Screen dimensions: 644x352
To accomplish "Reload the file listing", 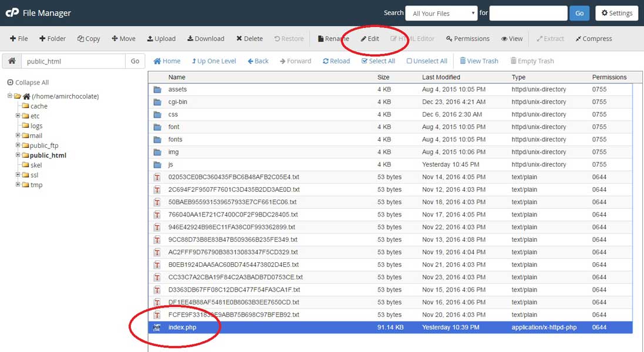I will pos(336,61).
